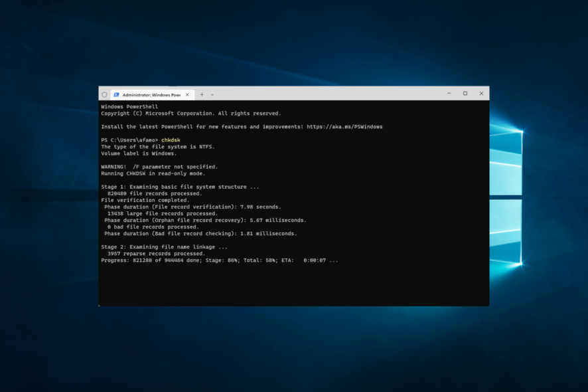The image size is (588, 392).
Task: Click the chkdsk command text
Action: pyautogui.click(x=171, y=140)
